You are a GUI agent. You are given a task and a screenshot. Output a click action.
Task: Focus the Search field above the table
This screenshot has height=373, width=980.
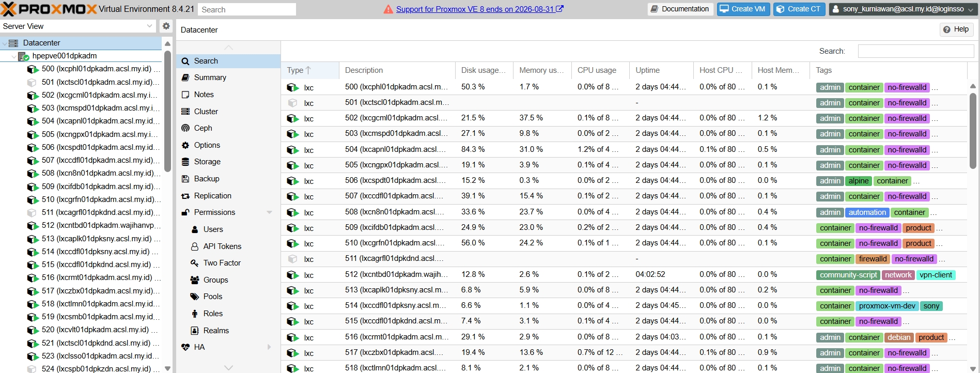pyautogui.click(x=916, y=51)
